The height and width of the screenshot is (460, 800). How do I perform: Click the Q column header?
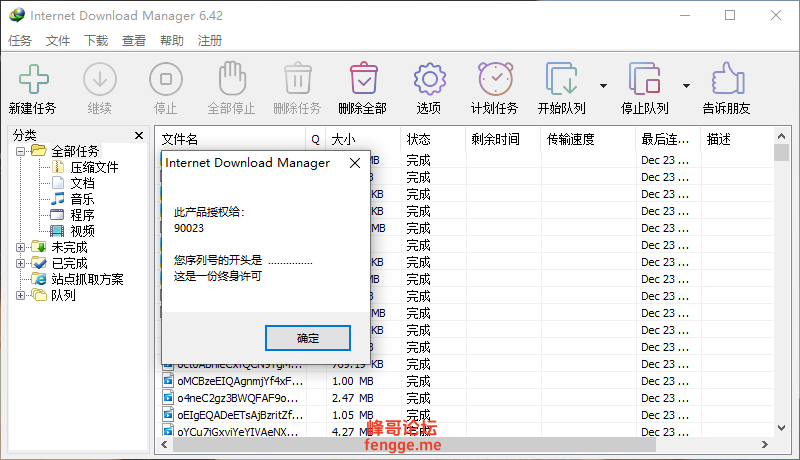(x=315, y=139)
